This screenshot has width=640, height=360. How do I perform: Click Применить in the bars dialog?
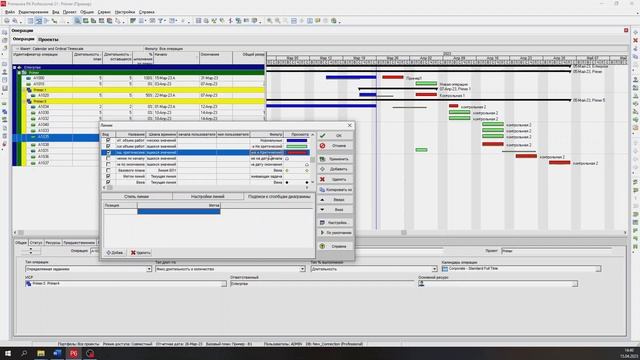pos(335,159)
